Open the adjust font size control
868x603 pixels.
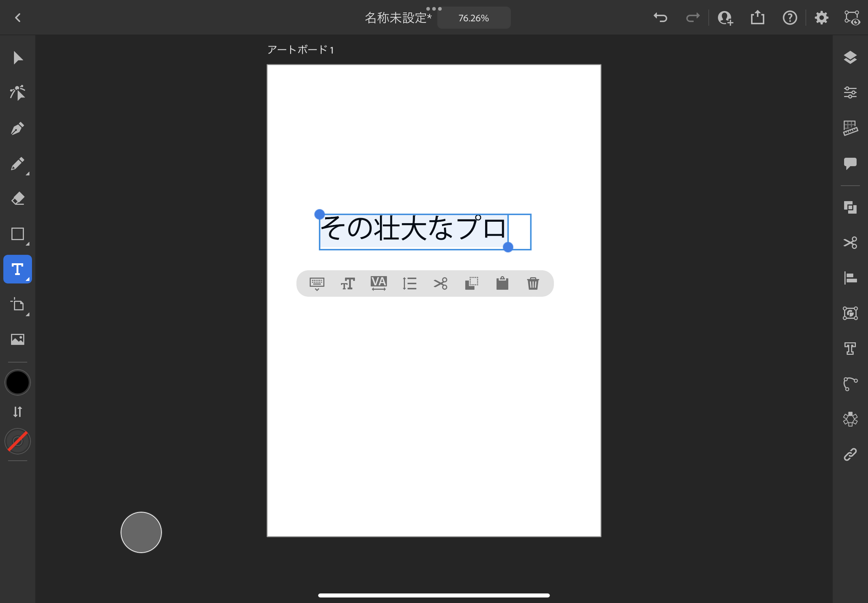[x=347, y=283]
